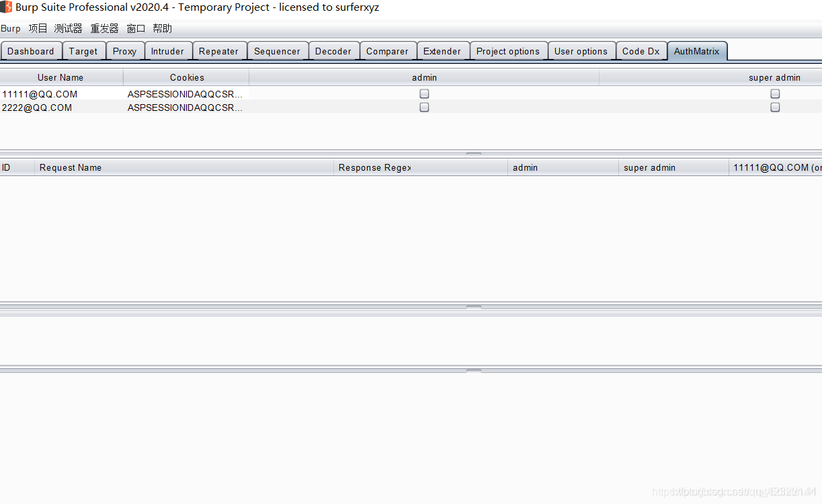Open the 窗口 menu

tap(136, 28)
